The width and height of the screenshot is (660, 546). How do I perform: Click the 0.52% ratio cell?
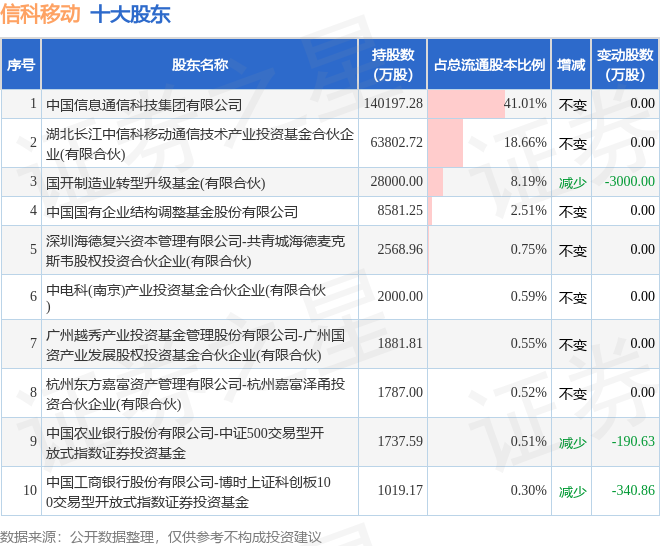(x=489, y=393)
